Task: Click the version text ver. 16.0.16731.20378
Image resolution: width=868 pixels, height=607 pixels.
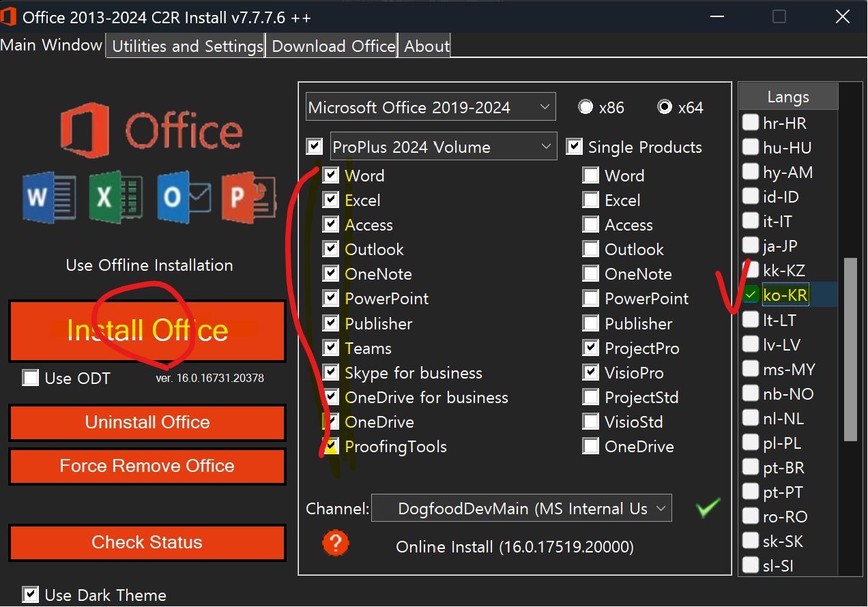Action: [x=210, y=378]
